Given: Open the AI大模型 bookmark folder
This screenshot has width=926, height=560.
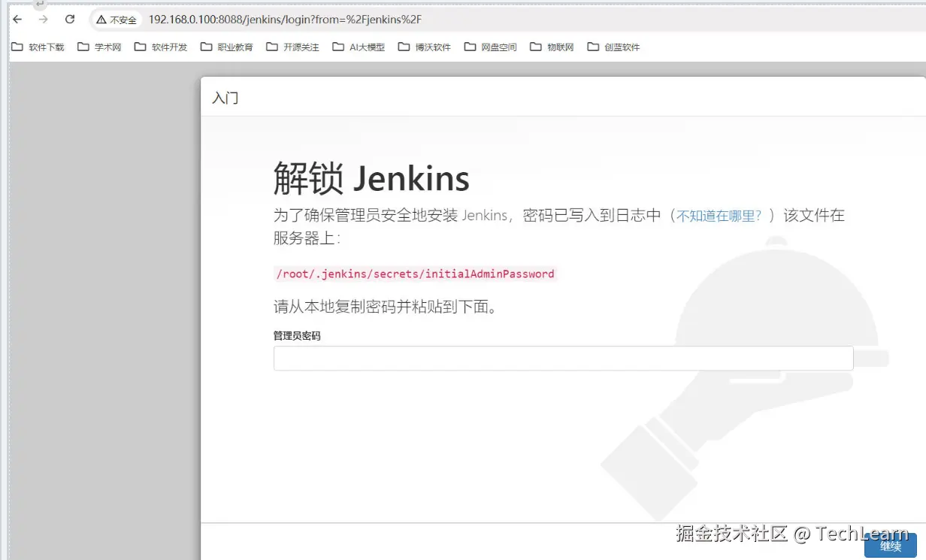Looking at the screenshot, I should click(x=359, y=47).
